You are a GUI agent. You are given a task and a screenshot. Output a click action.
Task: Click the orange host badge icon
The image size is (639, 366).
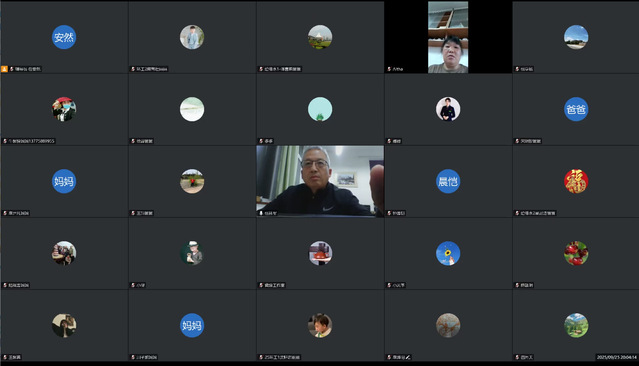click(x=4, y=69)
